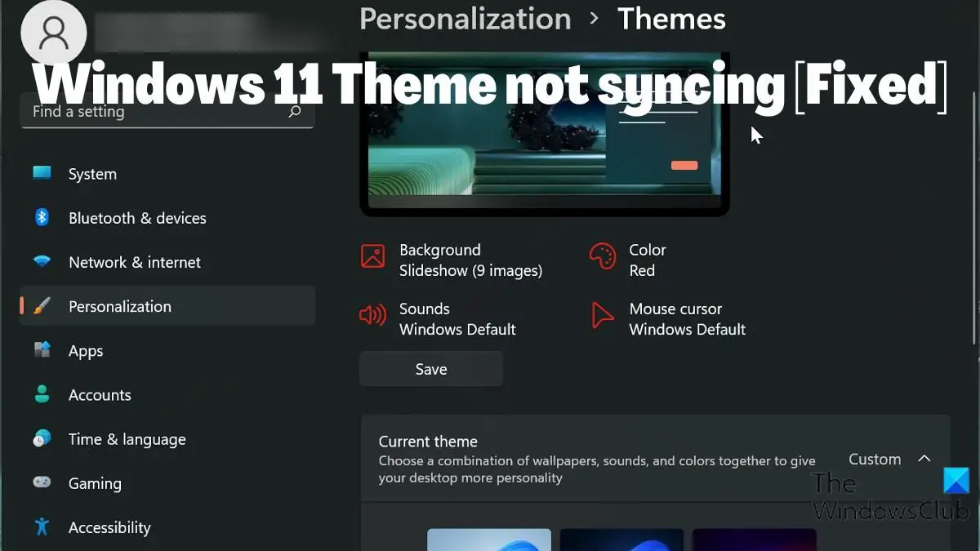Viewport: 980px width, 551px height.
Task: Click inside the Find a setting box
Action: tap(167, 111)
